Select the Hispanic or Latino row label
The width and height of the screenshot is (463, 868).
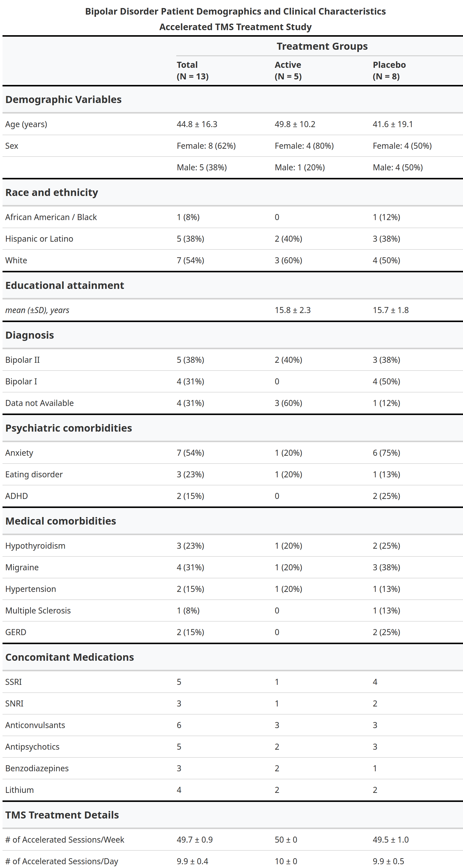[39, 239]
